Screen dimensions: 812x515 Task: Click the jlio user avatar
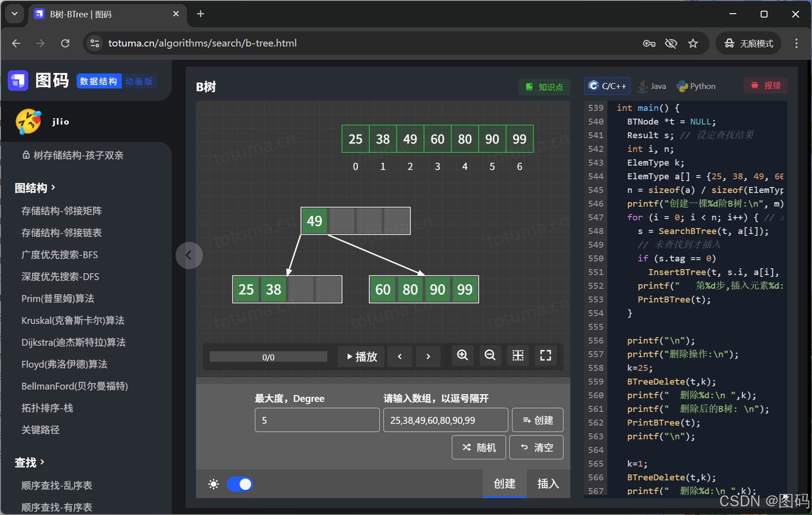[x=28, y=121]
